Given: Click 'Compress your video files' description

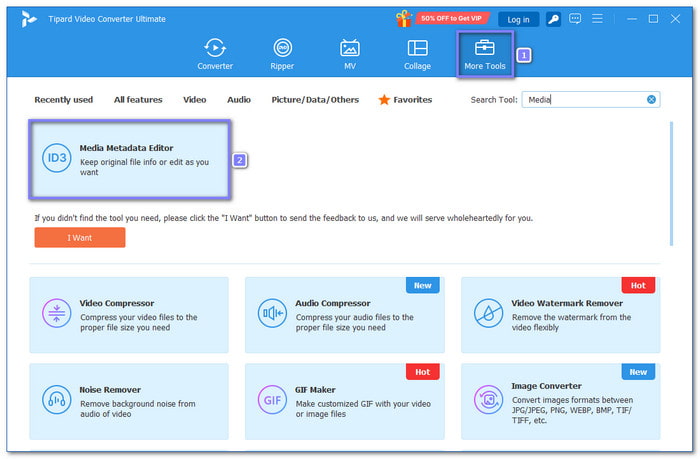Looking at the screenshot, I should pos(138,322).
